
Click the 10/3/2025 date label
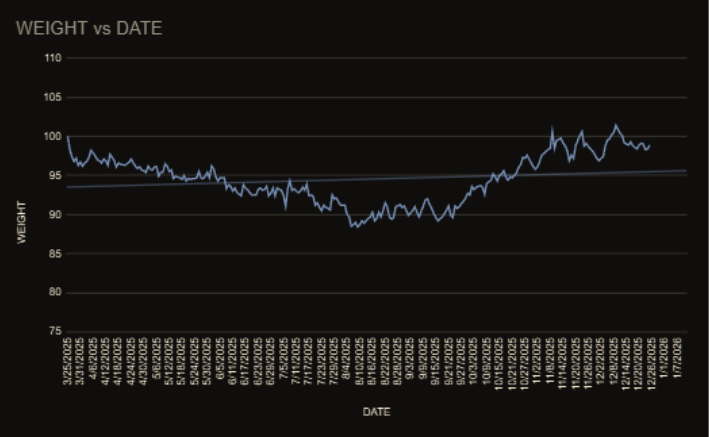click(x=473, y=361)
